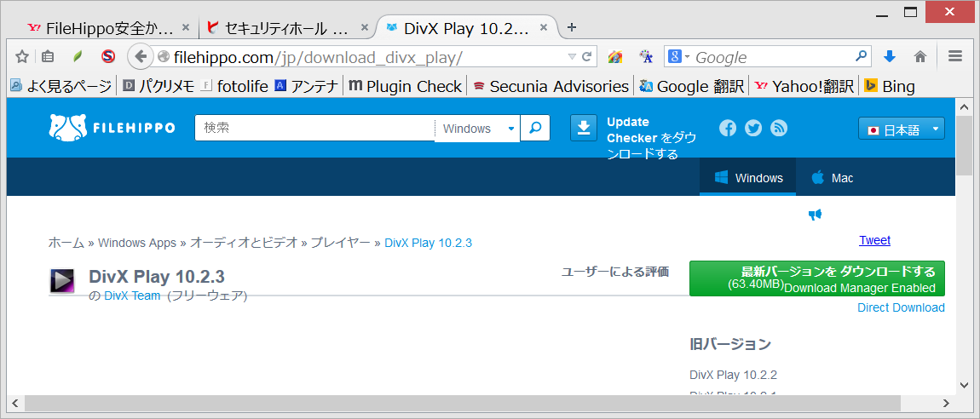The height and width of the screenshot is (419, 980).
Task: Open the 日本語 language dropdown
Action: (x=902, y=129)
